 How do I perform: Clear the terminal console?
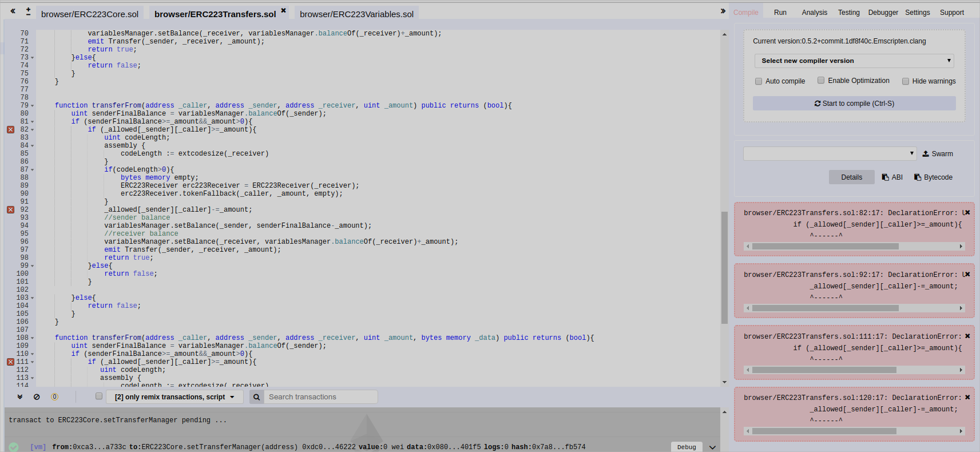37,397
